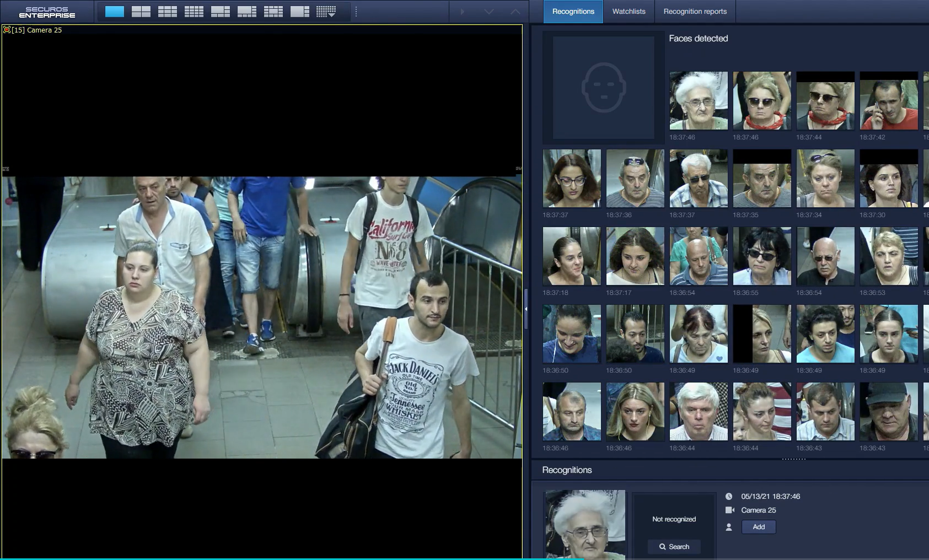
Task: Select the face thumbnail timestamped 18:37:35
Action: point(762,178)
